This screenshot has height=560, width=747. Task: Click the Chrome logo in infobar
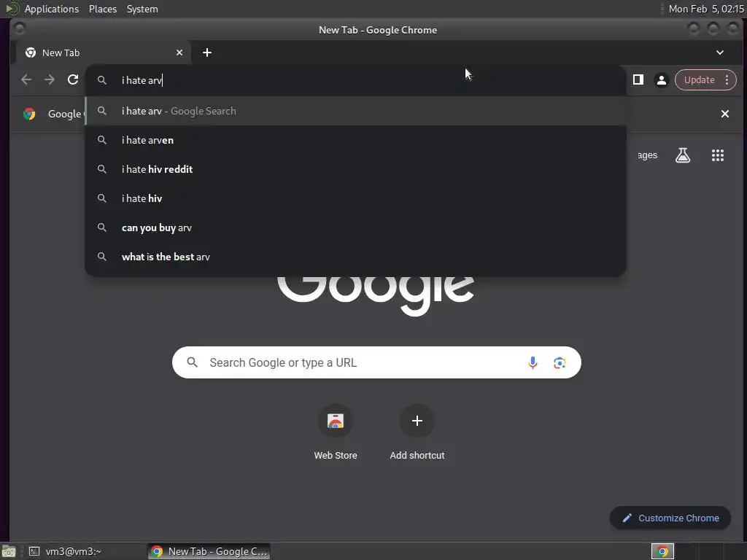pyautogui.click(x=29, y=114)
